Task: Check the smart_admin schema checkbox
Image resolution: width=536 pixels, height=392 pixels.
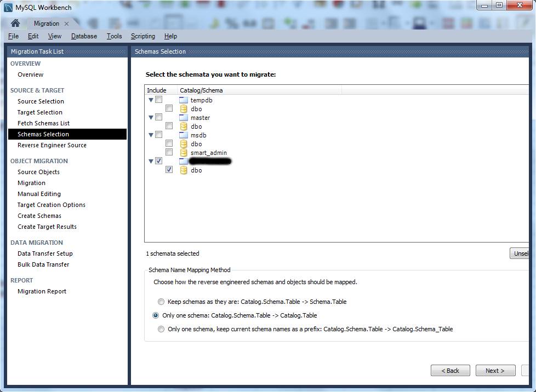Action: (x=169, y=152)
